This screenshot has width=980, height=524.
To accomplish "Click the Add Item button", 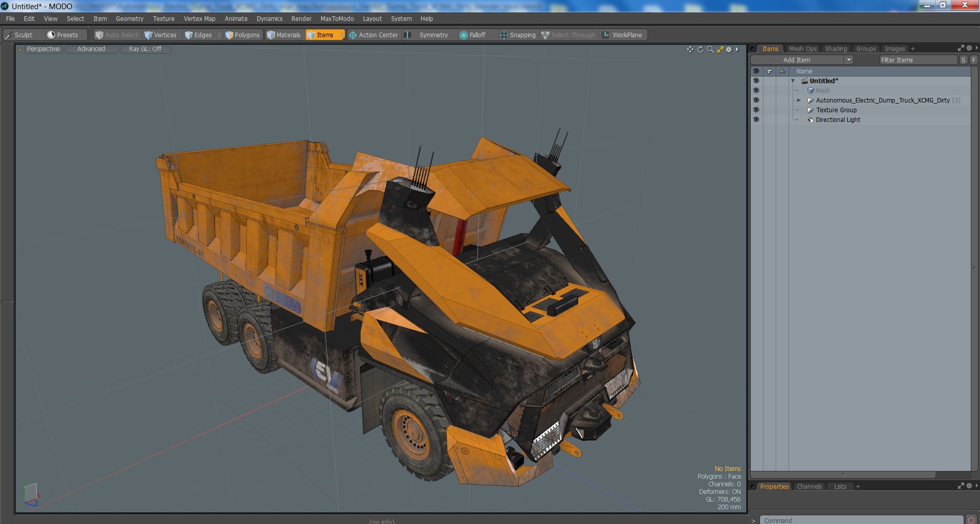I will pos(797,60).
